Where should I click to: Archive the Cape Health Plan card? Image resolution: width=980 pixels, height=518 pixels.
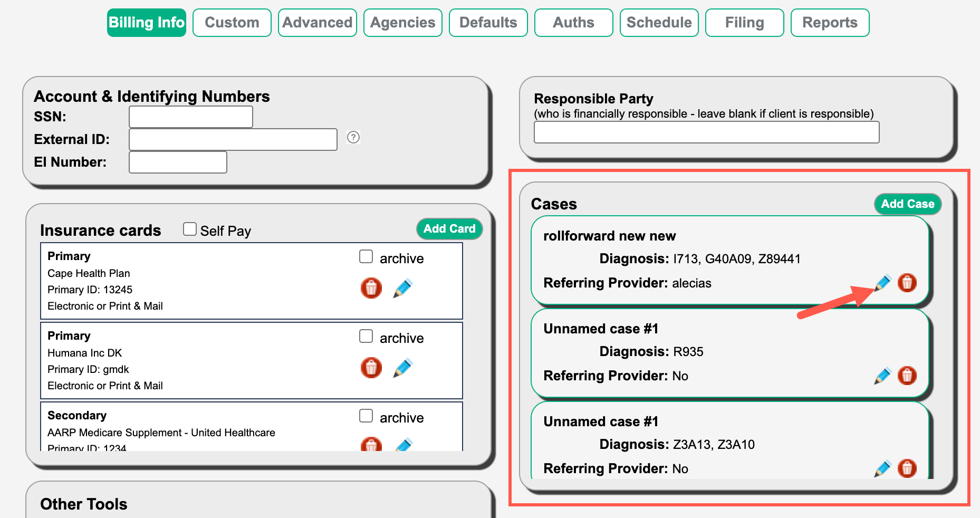(x=366, y=257)
